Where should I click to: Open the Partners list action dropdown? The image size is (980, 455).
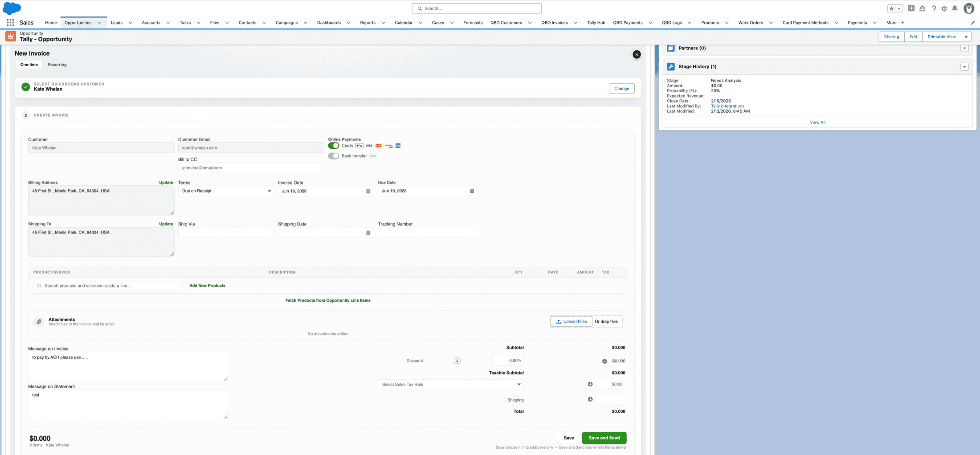[x=964, y=48]
